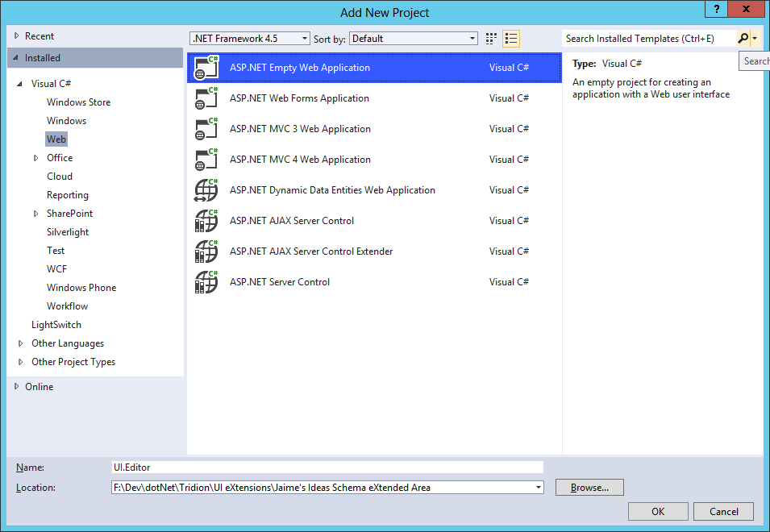Click the Dynamic Data Entities Web Application icon
Viewport: 770px width, 532px height.
pyautogui.click(x=206, y=190)
